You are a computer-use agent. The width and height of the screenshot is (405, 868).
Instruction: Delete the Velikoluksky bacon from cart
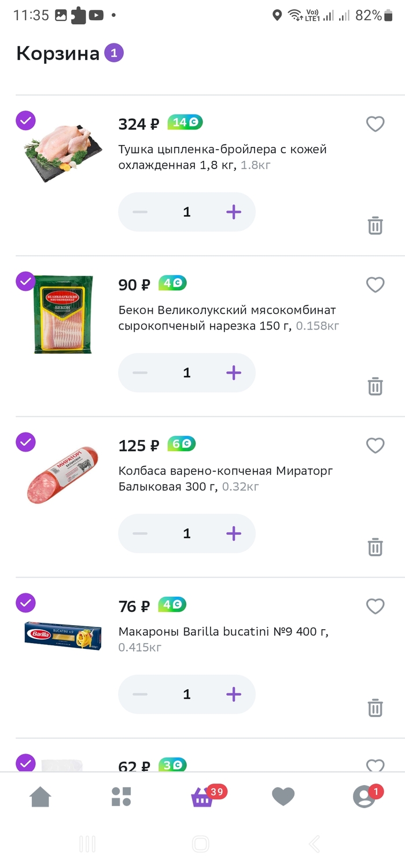coord(375,386)
